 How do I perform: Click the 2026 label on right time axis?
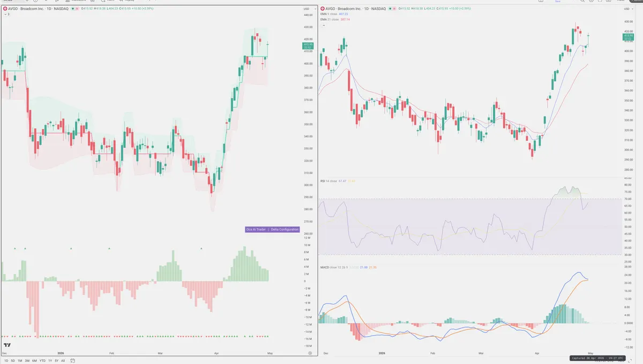pos(382,353)
